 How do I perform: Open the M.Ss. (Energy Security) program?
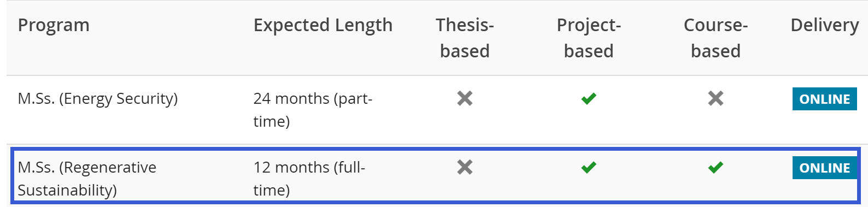[98, 98]
